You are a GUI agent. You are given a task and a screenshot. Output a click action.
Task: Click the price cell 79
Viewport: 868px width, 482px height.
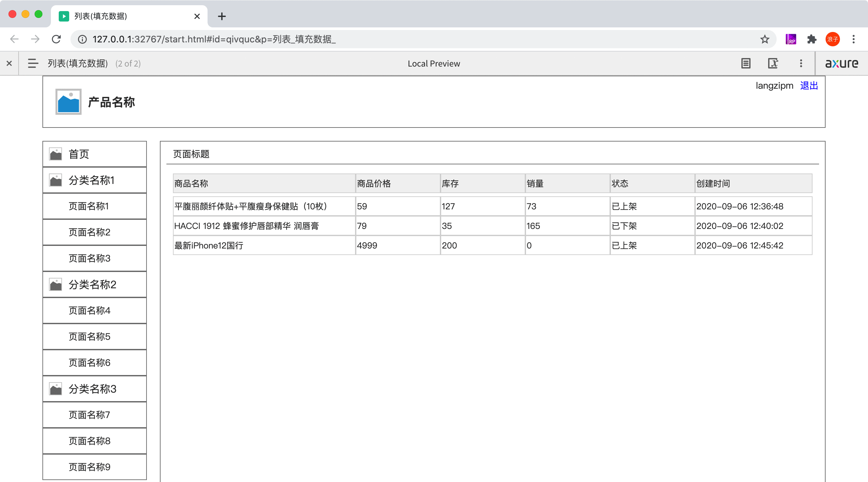click(398, 226)
